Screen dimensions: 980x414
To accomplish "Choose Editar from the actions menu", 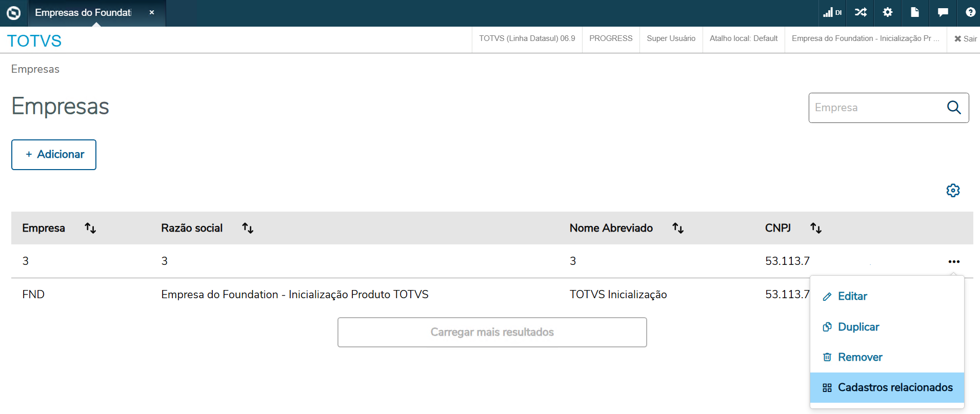I will click(887, 296).
